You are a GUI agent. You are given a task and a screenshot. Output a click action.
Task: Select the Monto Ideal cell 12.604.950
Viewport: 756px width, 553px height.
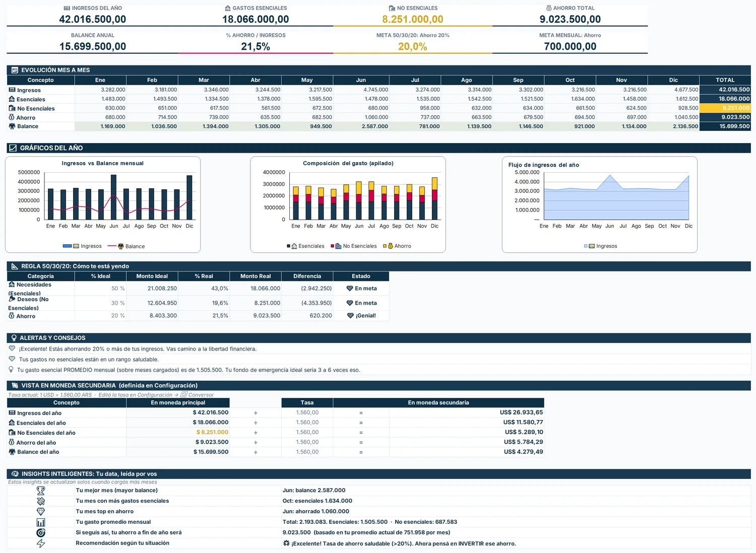152,303
